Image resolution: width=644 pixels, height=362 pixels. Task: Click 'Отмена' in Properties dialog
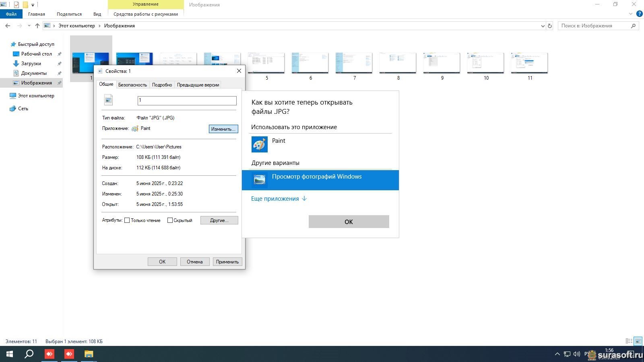[x=195, y=262]
